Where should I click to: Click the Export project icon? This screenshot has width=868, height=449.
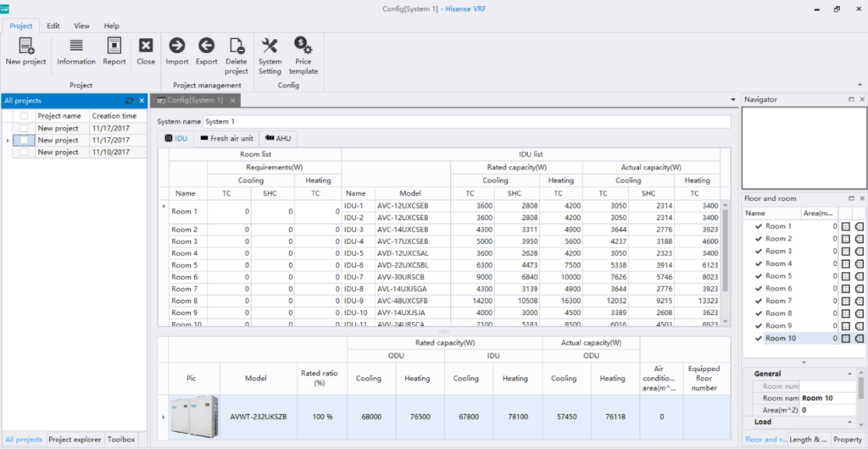click(207, 46)
